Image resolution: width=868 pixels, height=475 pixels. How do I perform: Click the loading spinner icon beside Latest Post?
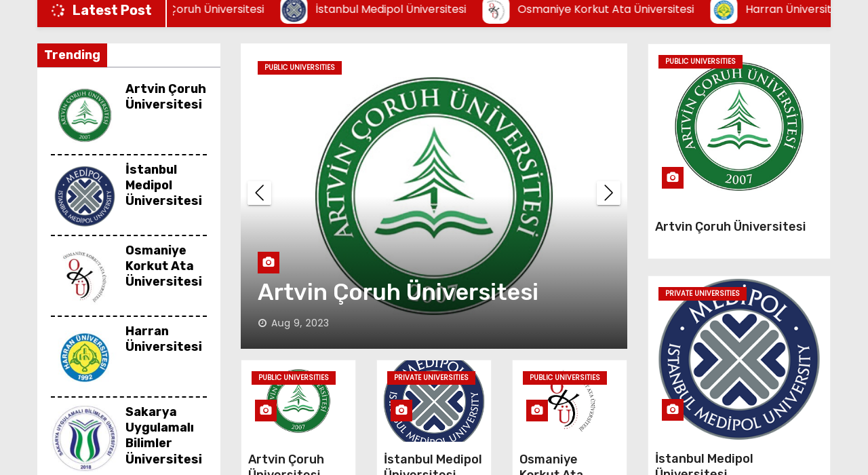tap(58, 10)
